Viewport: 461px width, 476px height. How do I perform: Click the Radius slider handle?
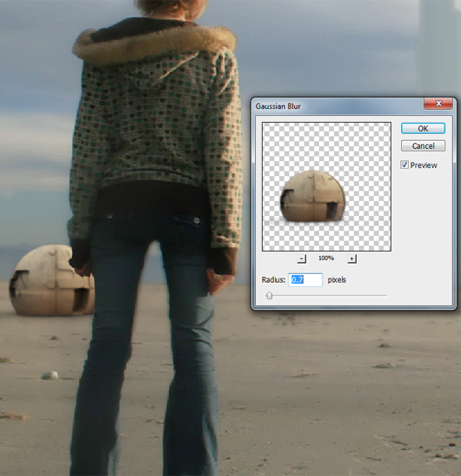point(269,295)
